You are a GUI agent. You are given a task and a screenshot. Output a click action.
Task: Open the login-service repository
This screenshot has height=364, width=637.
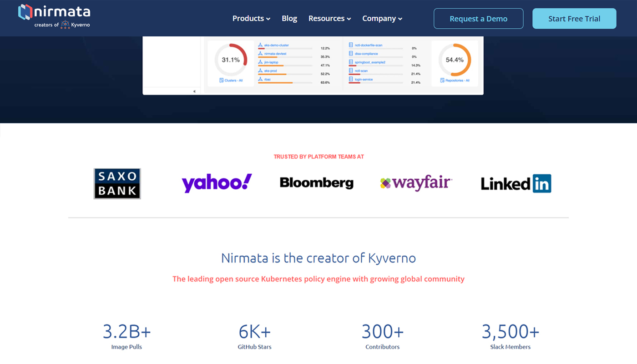pos(364,79)
